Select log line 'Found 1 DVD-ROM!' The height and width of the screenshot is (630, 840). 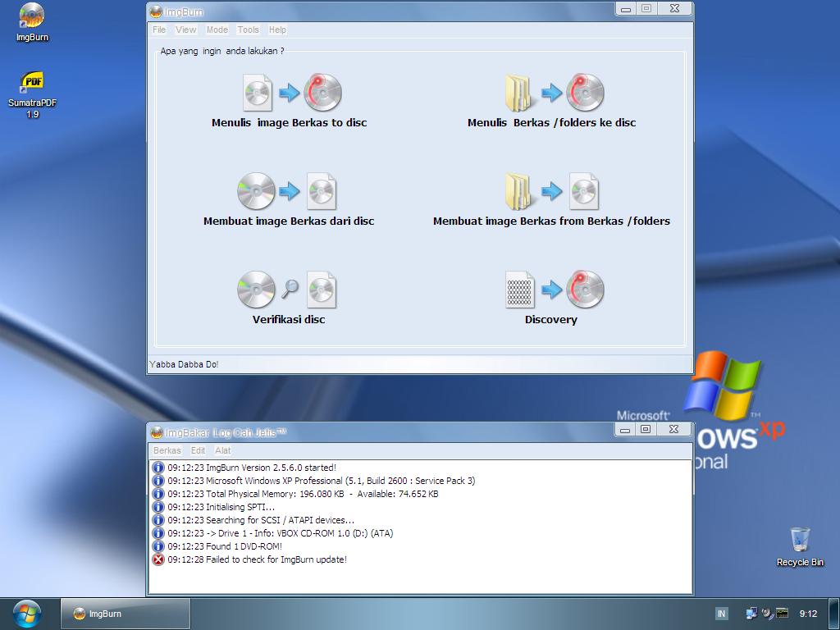pos(225,546)
